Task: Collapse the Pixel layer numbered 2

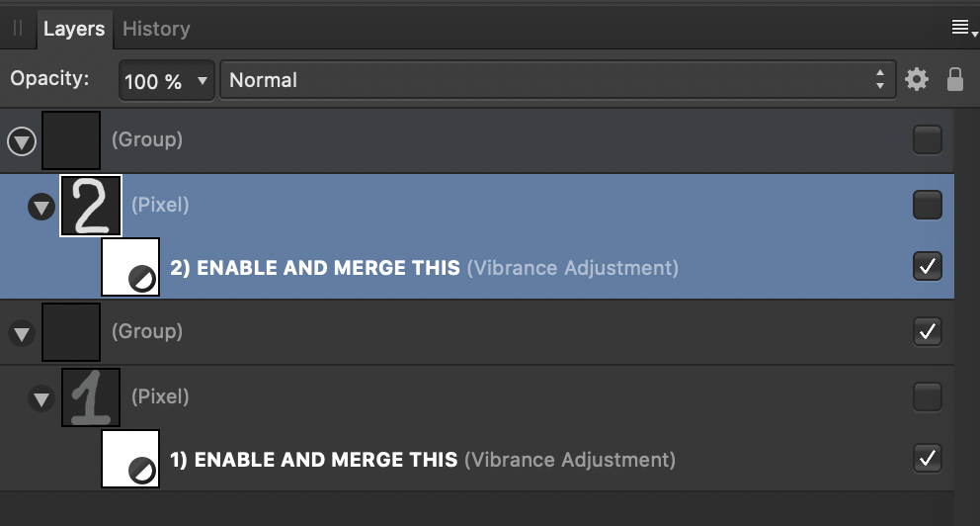Action: (x=41, y=207)
